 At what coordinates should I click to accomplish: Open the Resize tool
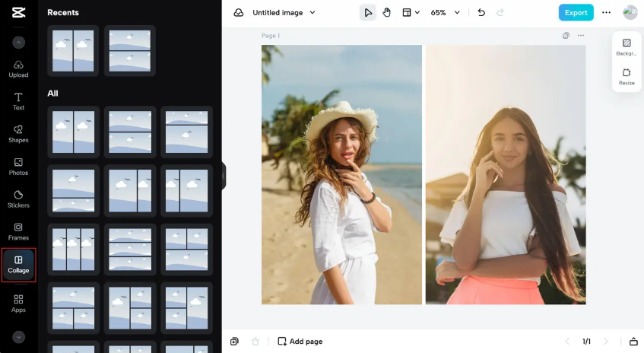pos(627,77)
